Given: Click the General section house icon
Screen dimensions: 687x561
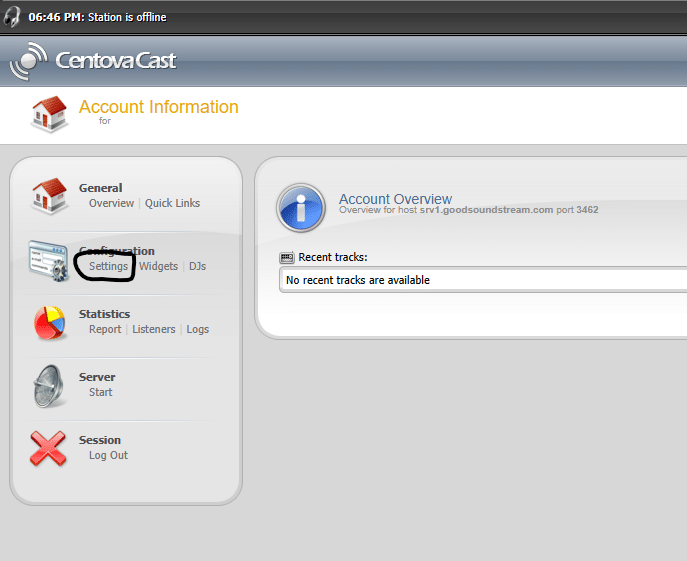Looking at the screenshot, I should [x=50, y=196].
